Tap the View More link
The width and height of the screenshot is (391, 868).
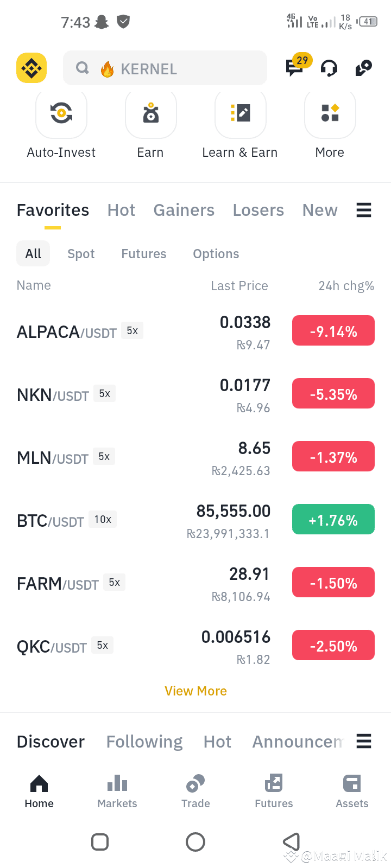coord(196,691)
